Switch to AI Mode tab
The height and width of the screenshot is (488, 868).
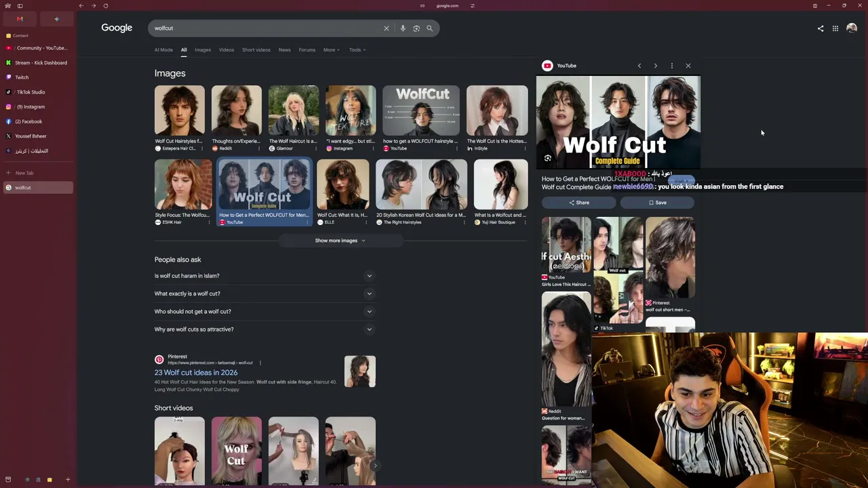coord(163,49)
